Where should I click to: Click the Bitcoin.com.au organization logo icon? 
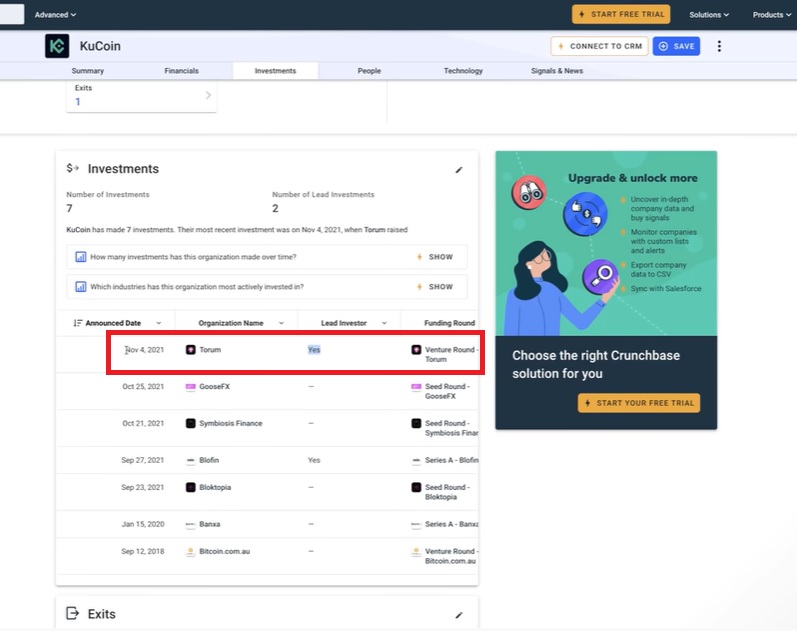(x=191, y=551)
